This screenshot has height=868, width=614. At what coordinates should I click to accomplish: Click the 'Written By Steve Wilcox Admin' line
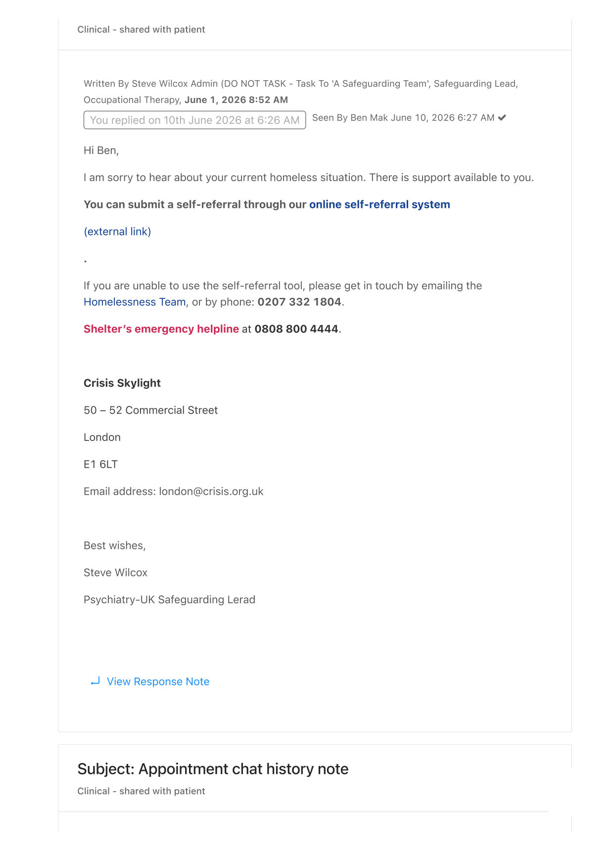pyautogui.click(x=301, y=84)
